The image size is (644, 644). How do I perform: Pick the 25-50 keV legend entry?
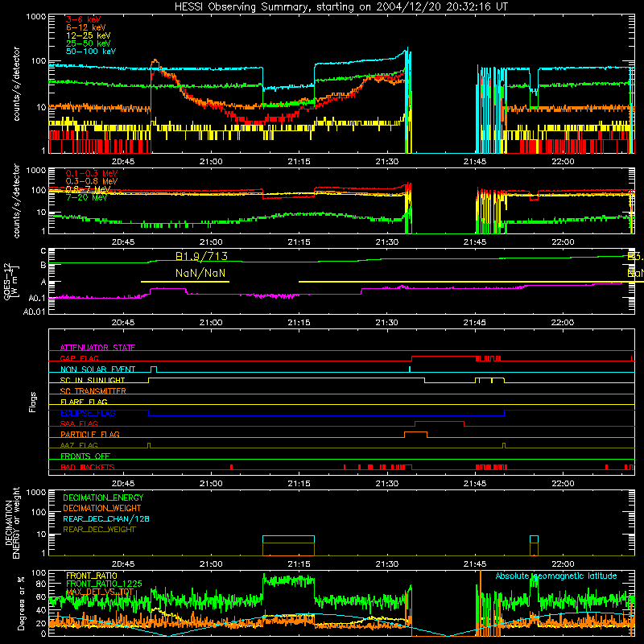[x=89, y=43]
